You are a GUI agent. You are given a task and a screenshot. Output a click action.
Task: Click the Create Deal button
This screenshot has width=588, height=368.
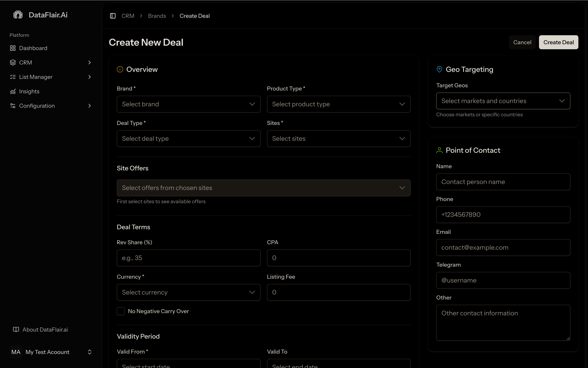558,42
